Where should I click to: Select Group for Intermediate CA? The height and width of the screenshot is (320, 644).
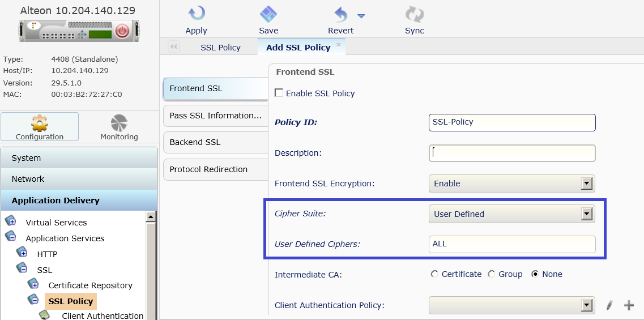pos(492,274)
